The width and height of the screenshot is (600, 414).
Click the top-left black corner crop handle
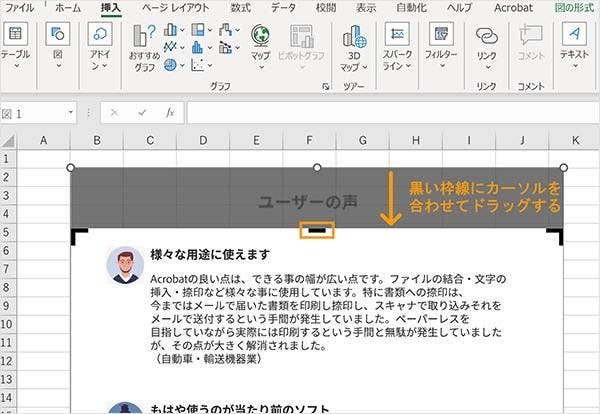point(79,236)
